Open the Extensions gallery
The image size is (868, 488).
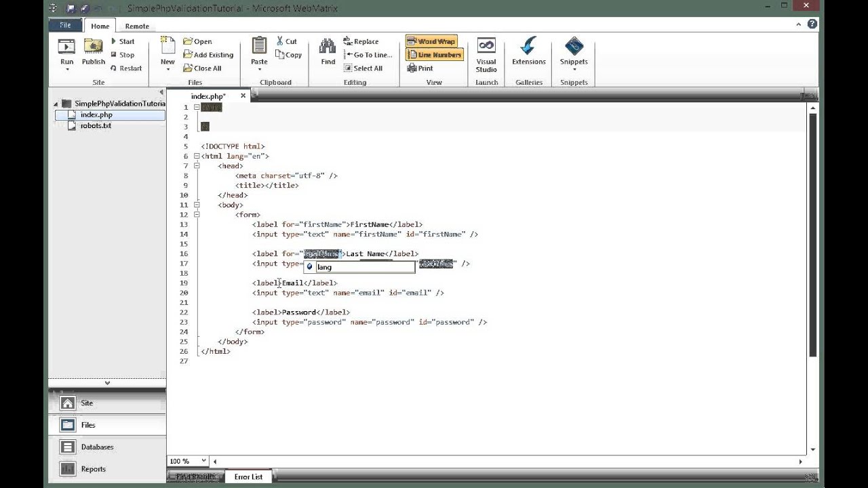[529, 52]
